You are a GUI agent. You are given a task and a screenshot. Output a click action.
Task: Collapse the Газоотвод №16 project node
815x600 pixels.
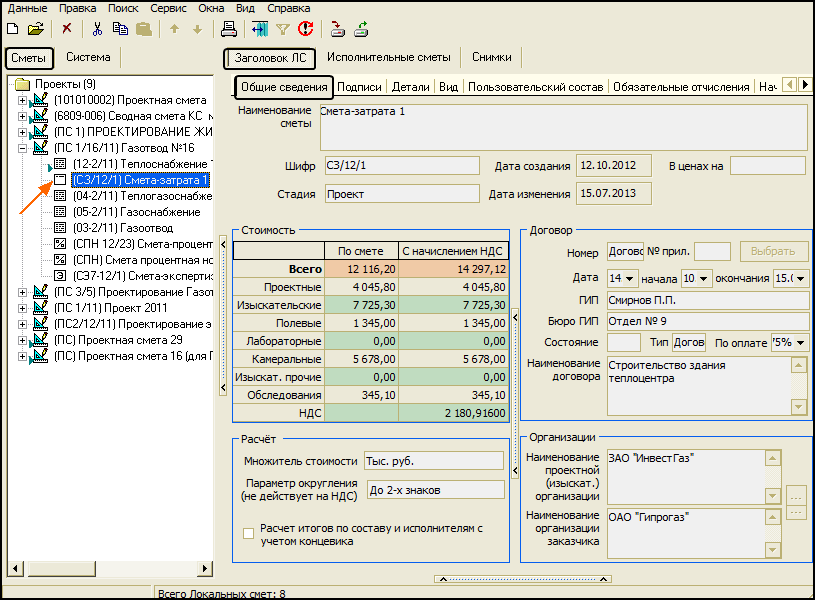tap(23, 148)
